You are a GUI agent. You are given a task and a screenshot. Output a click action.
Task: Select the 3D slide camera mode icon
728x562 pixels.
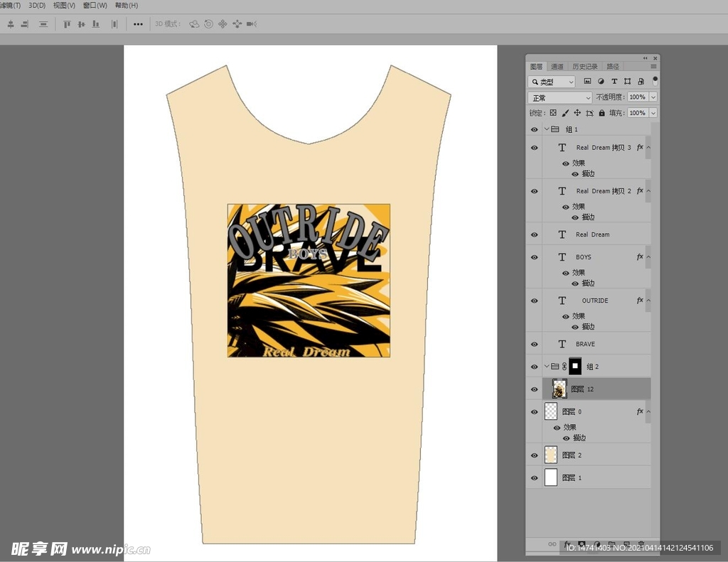pyautogui.click(x=237, y=24)
